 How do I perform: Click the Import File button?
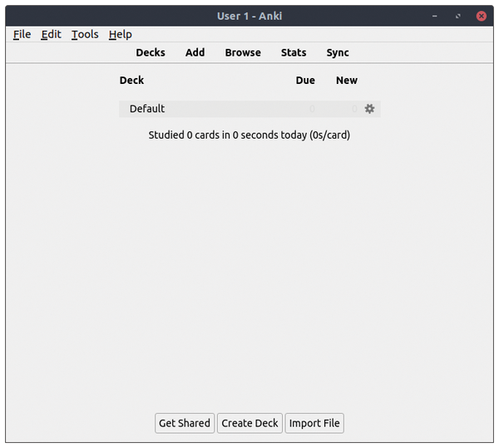click(x=314, y=423)
